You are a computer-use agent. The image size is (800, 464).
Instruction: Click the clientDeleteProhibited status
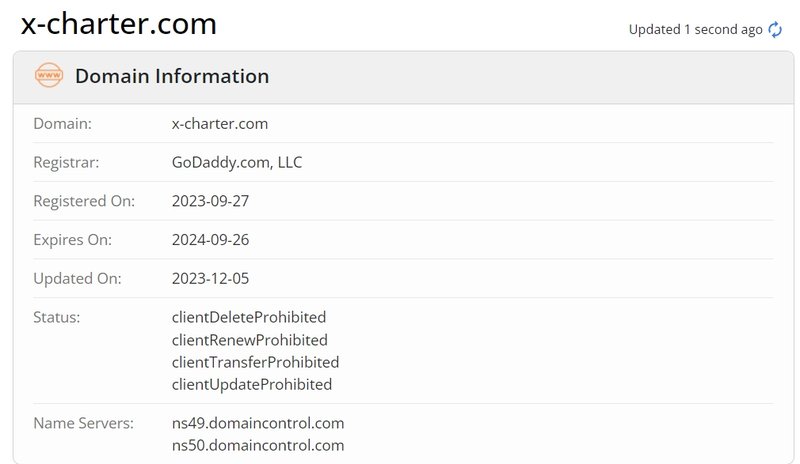pyautogui.click(x=249, y=317)
